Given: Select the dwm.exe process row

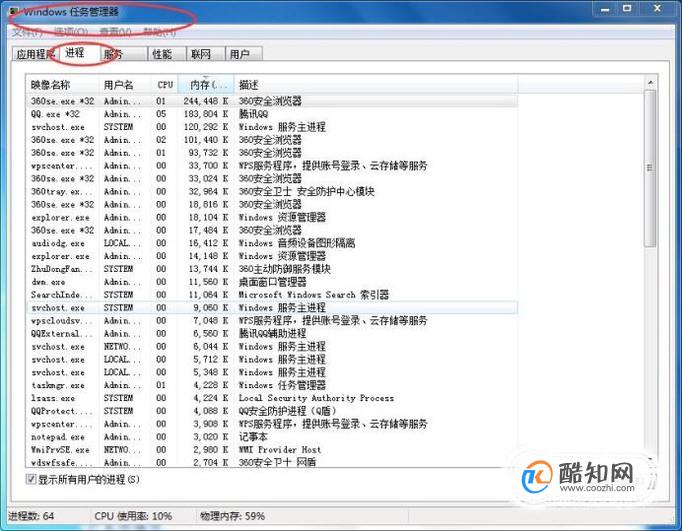Looking at the screenshot, I should tap(272, 282).
